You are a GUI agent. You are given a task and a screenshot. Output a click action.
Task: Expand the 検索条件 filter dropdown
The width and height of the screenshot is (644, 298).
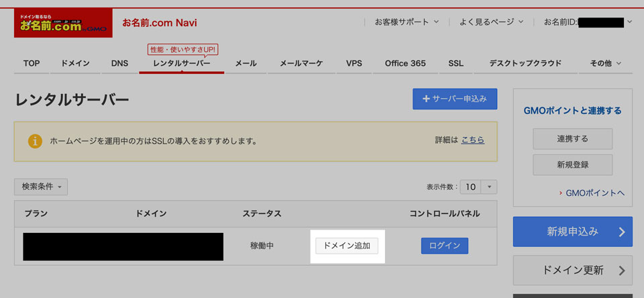(x=41, y=187)
